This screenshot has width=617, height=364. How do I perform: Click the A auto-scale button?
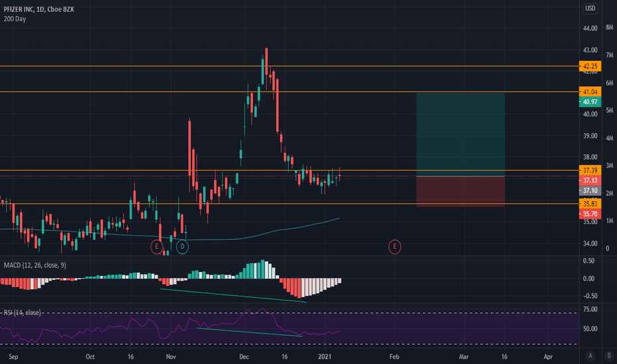591,356
